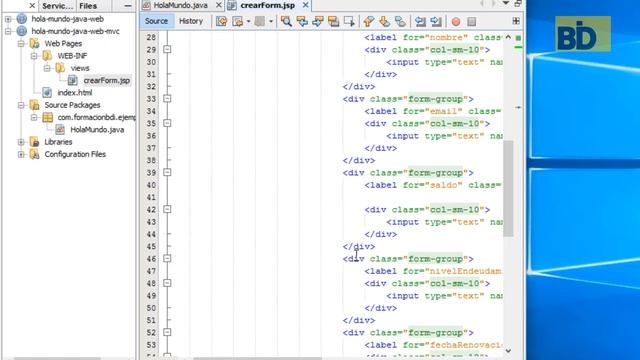
Task: Expand the Libraries node
Action: (21, 142)
